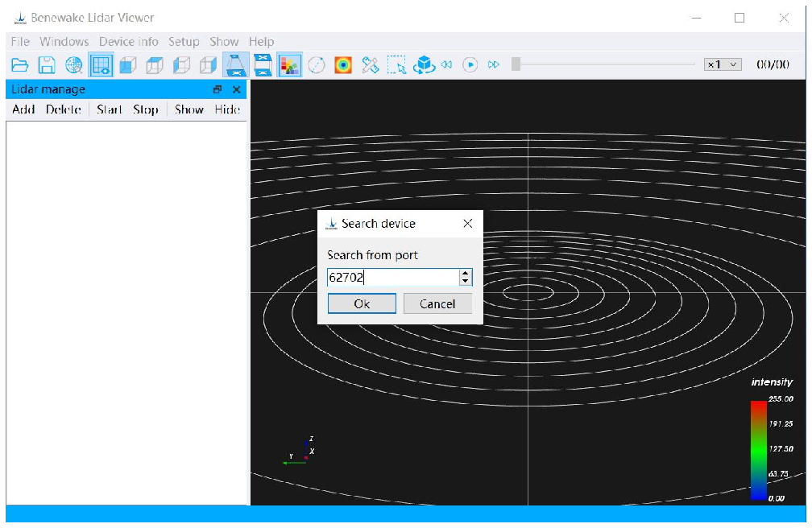Float the Lidar manage panel
Image resolution: width=812 pixels, height=528 pixels.
[217, 89]
